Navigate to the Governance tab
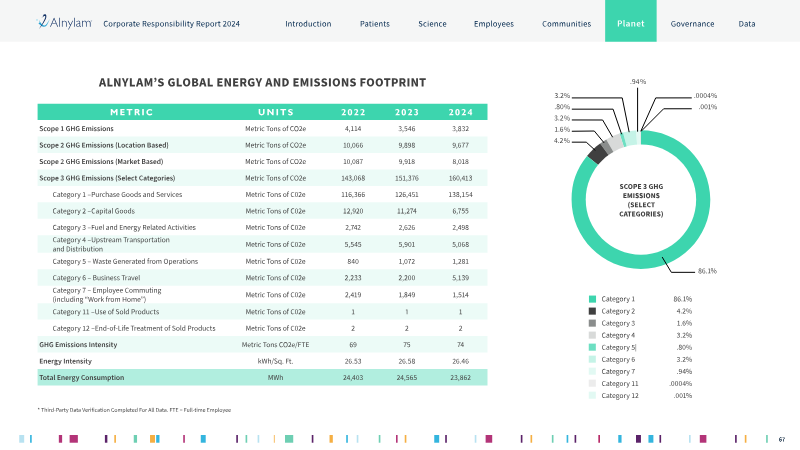This screenshot has width=800, height=450. coord(692,23)
